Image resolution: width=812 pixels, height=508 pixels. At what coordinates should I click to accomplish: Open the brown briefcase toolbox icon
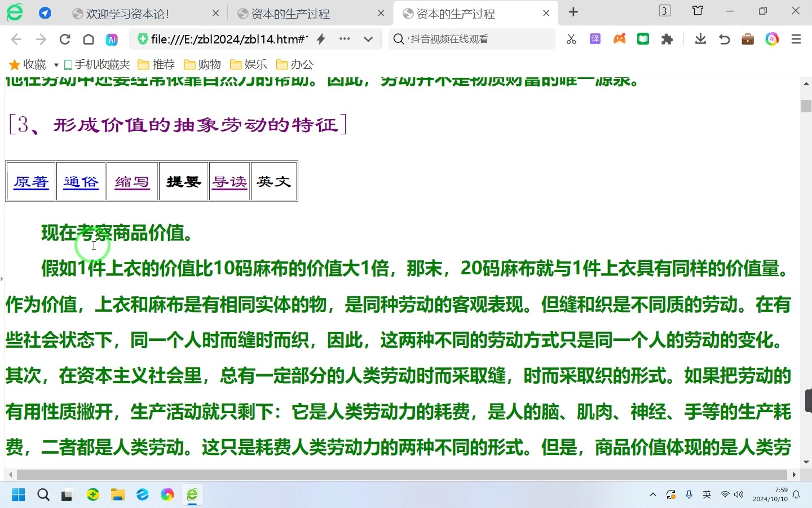coord(748,39)
